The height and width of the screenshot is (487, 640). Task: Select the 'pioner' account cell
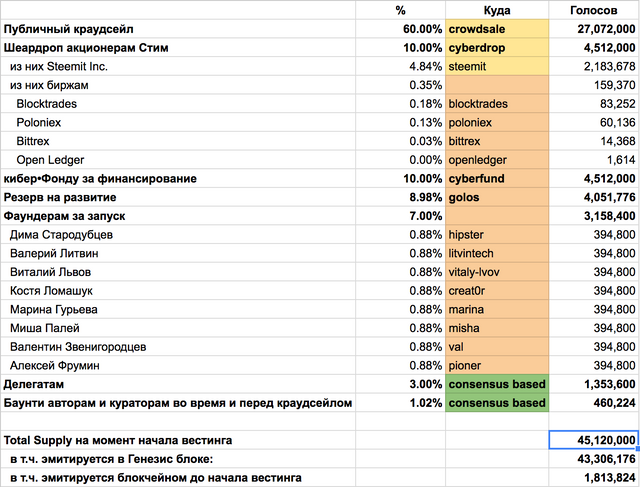(x=497, y=366)
